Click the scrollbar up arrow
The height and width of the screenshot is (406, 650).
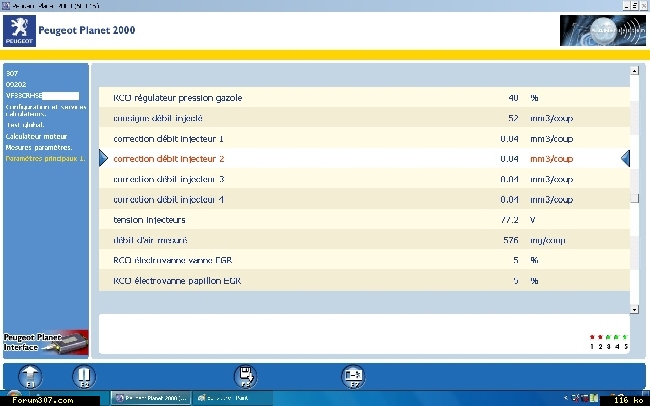click(x=634, y=71)
